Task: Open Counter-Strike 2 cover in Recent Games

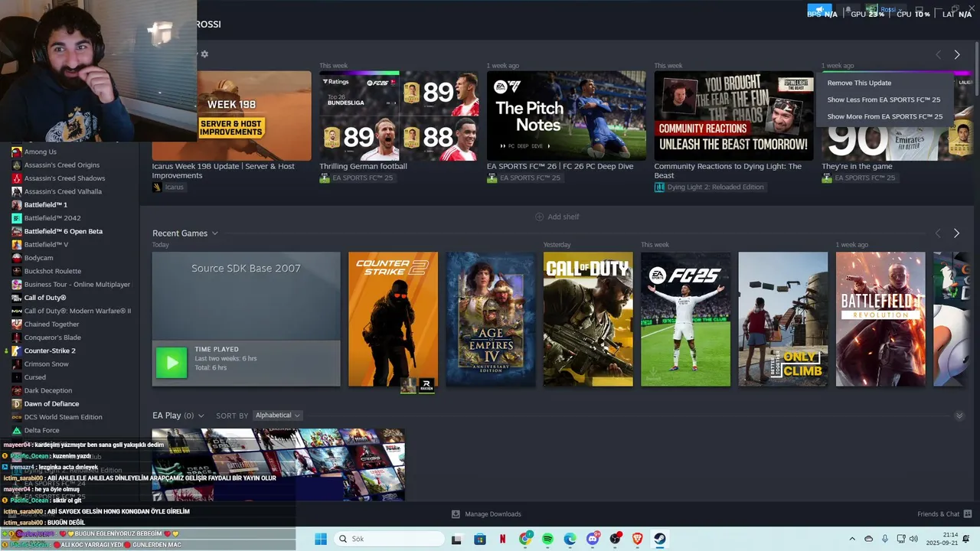Action: [393, 319]
